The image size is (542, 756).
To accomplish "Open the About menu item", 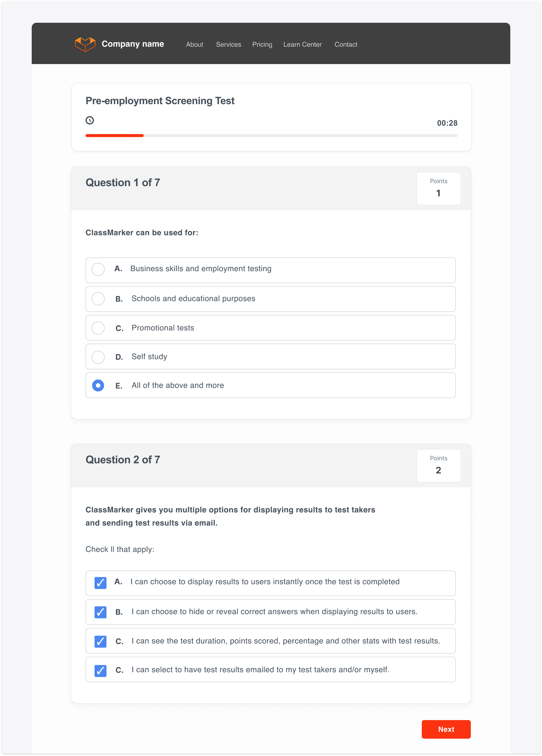I will [x=194, y=44].
